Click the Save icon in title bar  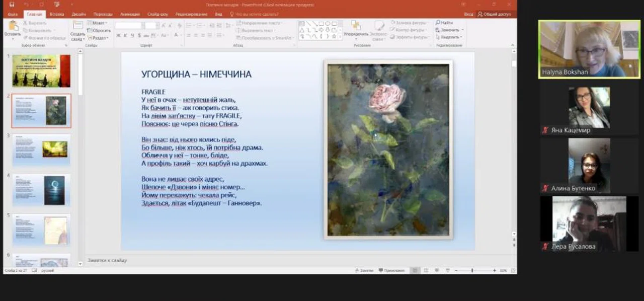tap(12, 5)
